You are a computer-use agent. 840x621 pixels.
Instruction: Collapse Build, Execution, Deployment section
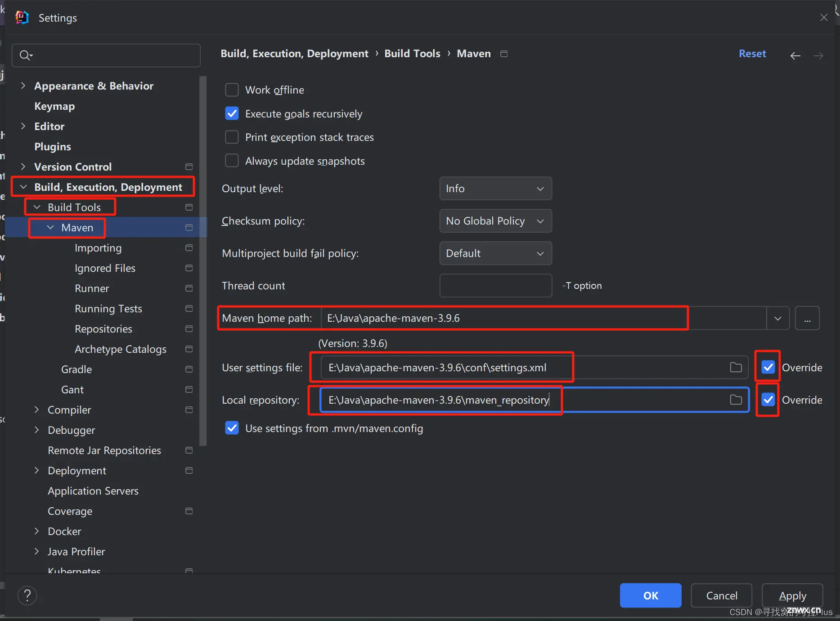click(x=23, y=187)
